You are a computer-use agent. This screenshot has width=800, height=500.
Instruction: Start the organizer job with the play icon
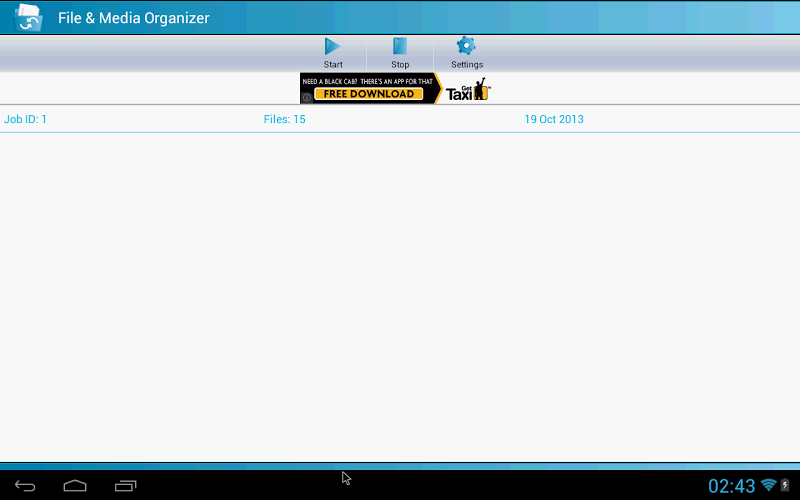333,47
